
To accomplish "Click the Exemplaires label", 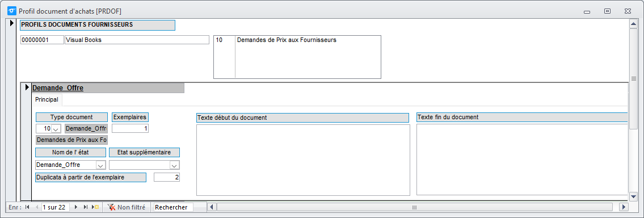I will [130, 117].
